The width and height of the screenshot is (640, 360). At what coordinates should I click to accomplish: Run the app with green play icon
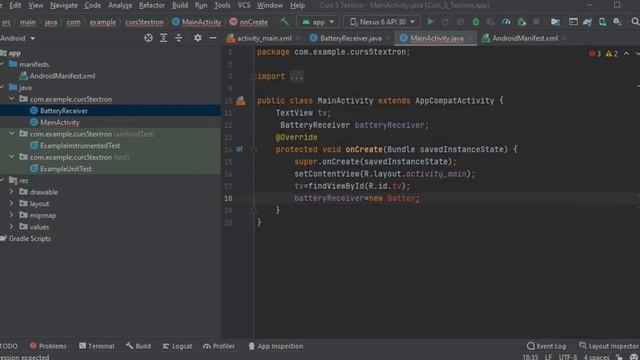pos(430,22)
